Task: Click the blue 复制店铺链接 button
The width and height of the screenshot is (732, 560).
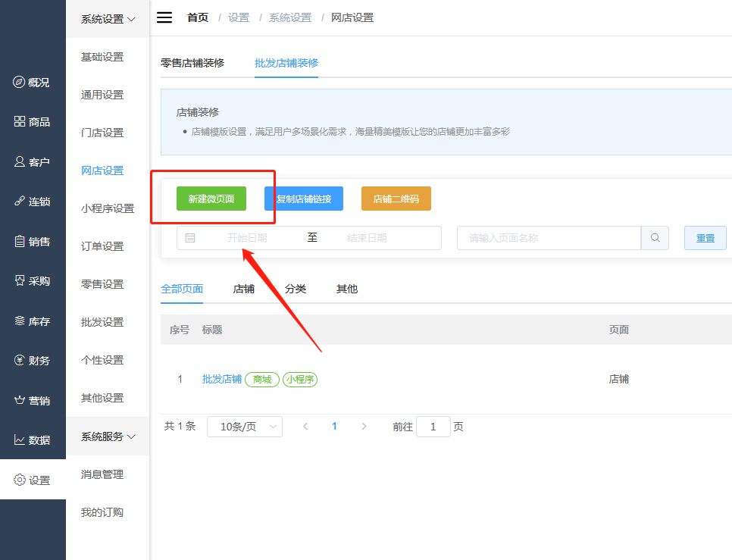Action: (304, 199)
